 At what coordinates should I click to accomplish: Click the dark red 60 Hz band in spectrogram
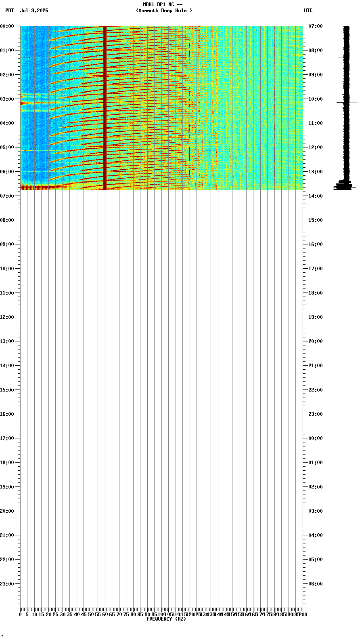tap(105, 108)
